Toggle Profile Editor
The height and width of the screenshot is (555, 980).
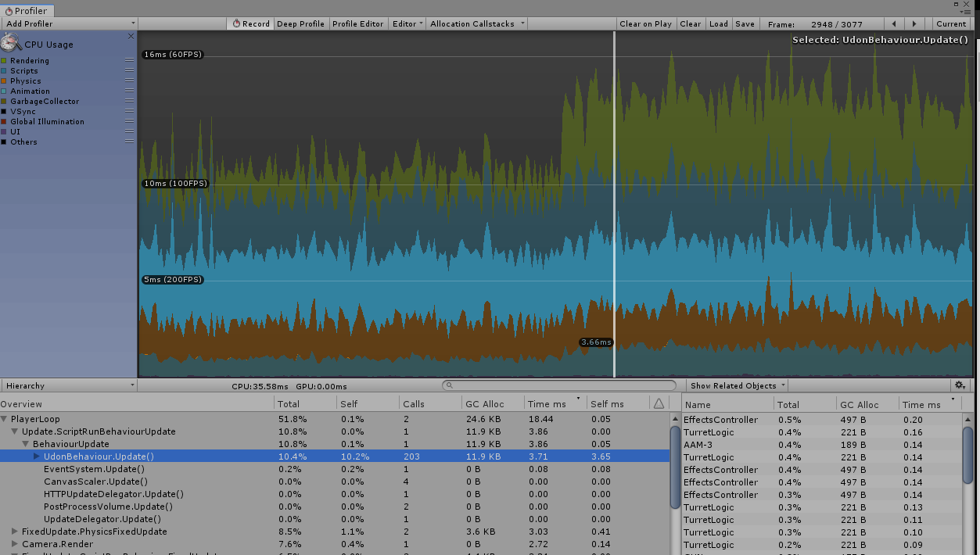[357, 23]
